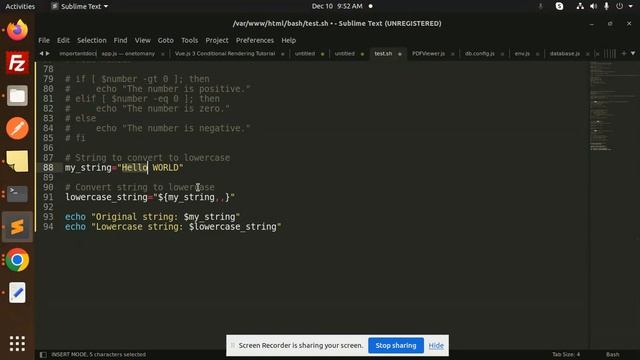Open the Help menu
This screenshot has width=640, height=360.
289,40
